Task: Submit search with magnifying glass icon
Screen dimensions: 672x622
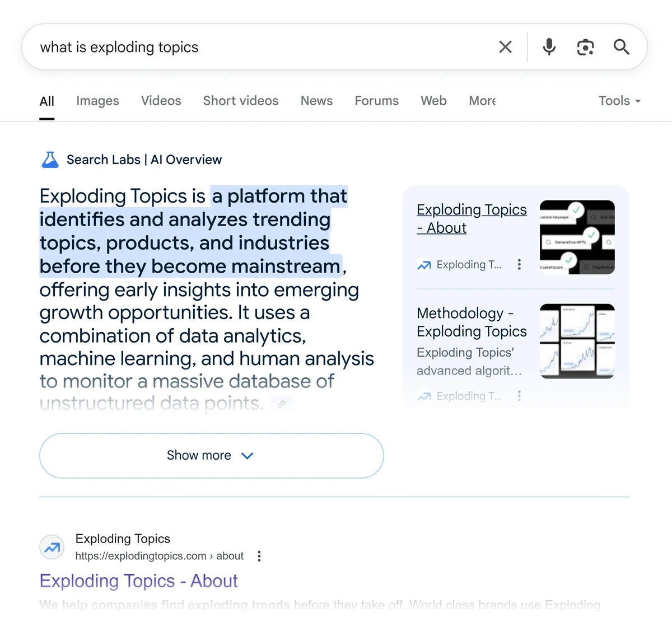Action: coord(622,47)
